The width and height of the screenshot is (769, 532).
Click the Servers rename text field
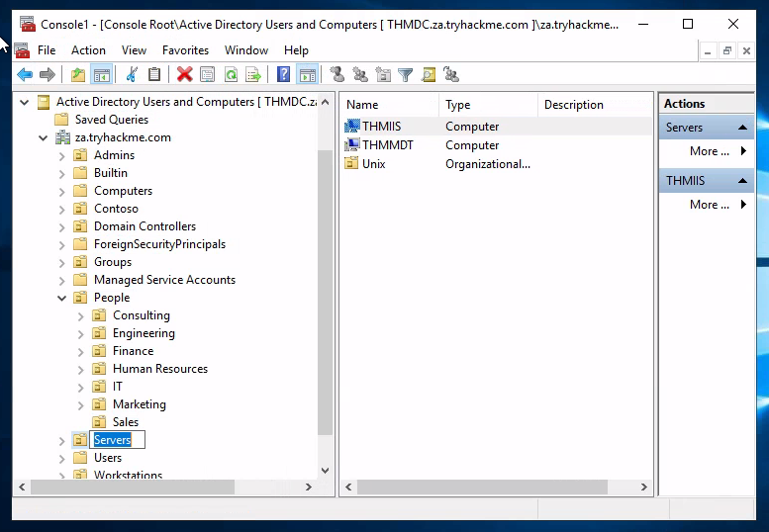coord(117,440)
